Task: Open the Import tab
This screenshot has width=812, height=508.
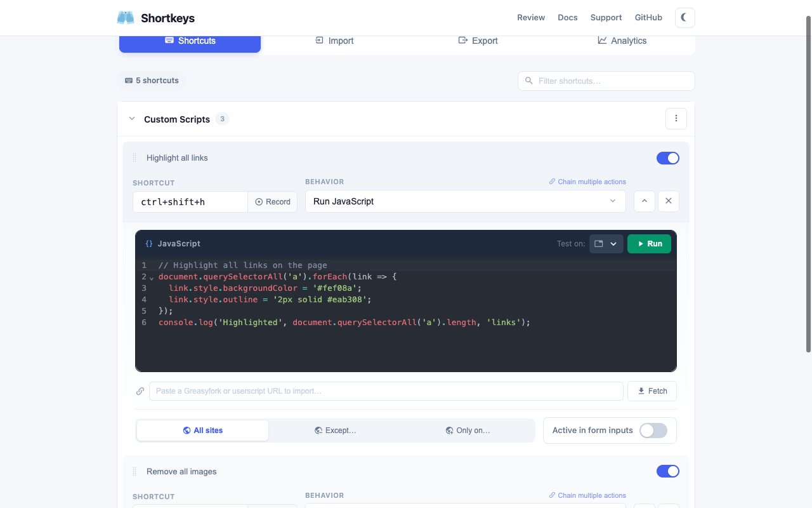Action: (x=334, y=41)
